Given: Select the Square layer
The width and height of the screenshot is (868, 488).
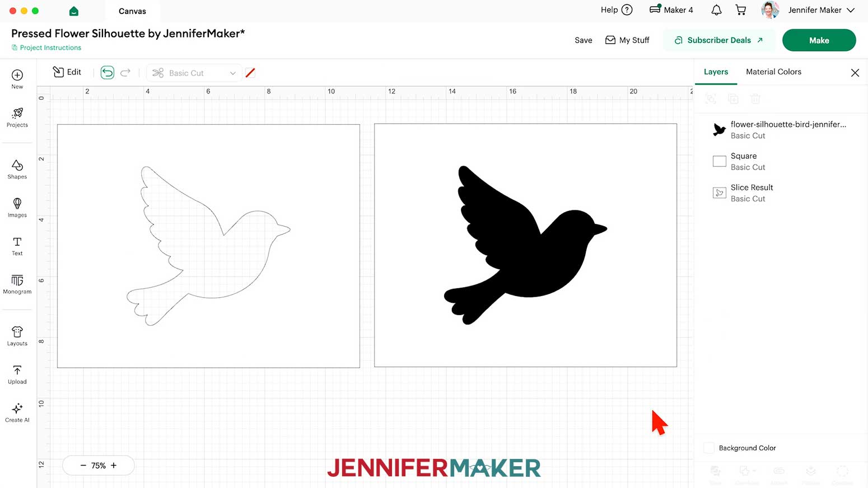Looking at the screenshot, I should (781, 161).
